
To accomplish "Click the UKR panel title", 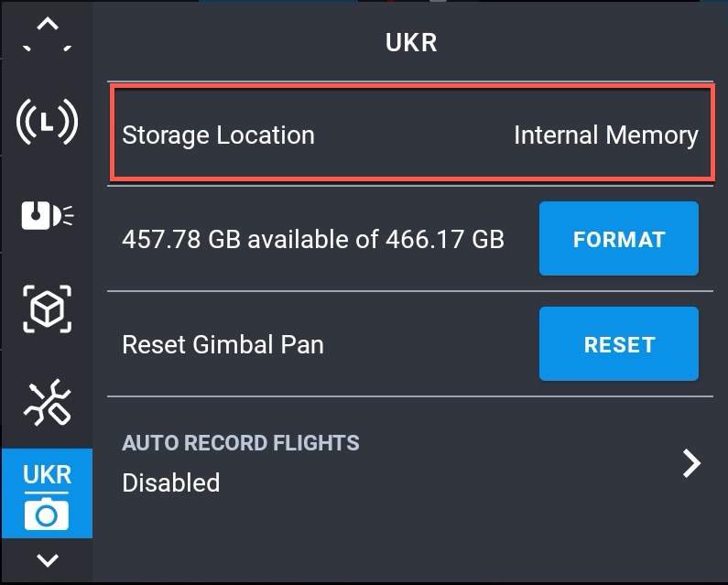I will 411,43.
